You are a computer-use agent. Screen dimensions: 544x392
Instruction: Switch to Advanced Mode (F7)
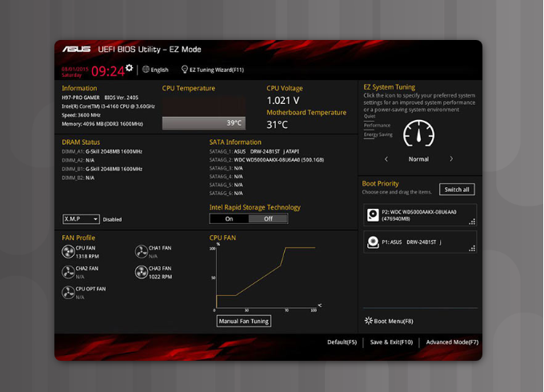click(452, 342)
